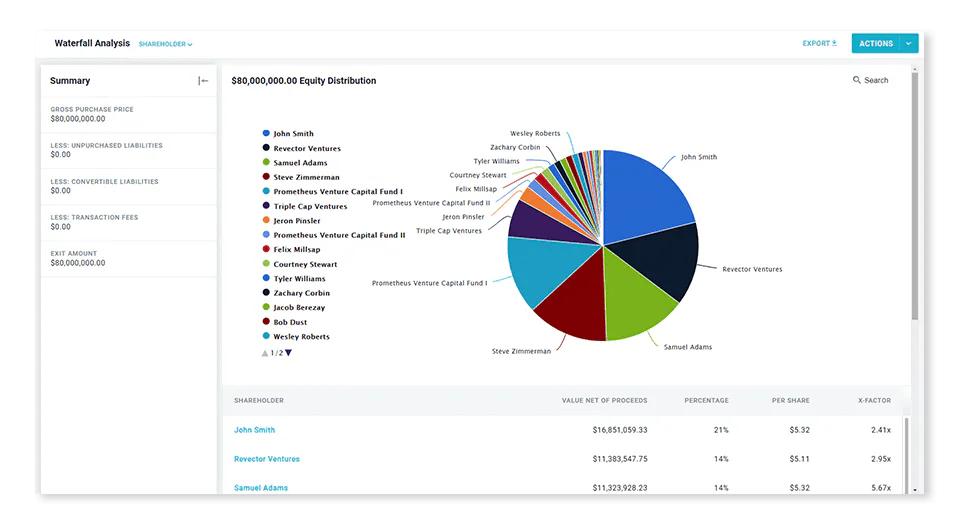Click Felix Millsap pie chart label
Screen dimensions: 960x525
476,189
